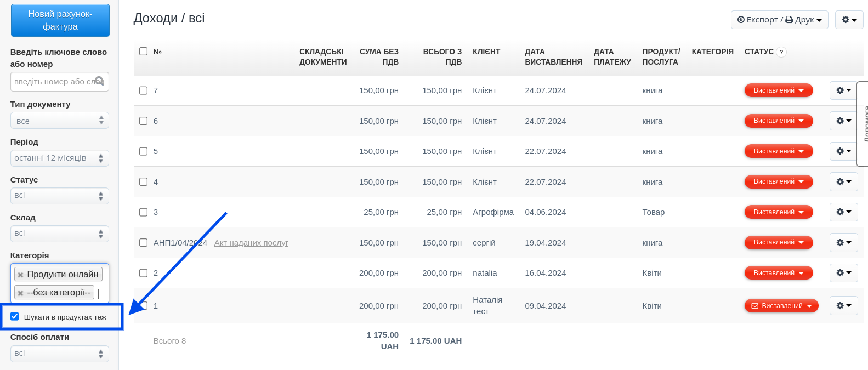Open the 'Експорт / Друк' menu
This screenshot has width=868, height=370.
pyautogui.click(x=779, y=20)
